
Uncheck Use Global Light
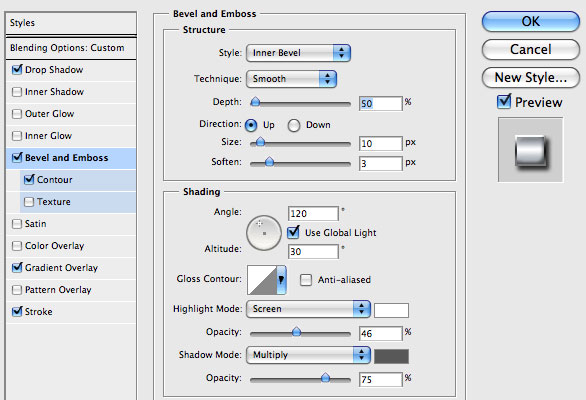click(293, 233)
